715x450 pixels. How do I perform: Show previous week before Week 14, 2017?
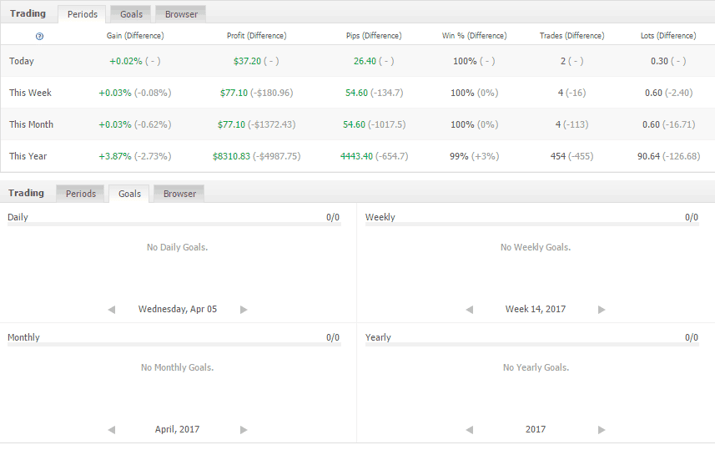click(470, 310)
